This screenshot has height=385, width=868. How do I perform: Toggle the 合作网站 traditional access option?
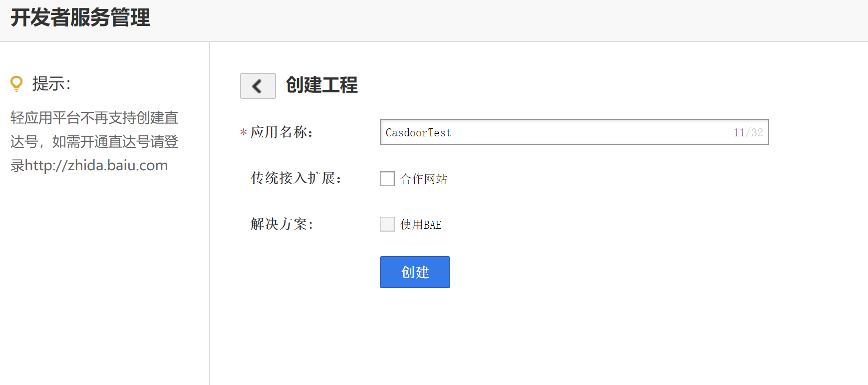[x=387, y=178]
